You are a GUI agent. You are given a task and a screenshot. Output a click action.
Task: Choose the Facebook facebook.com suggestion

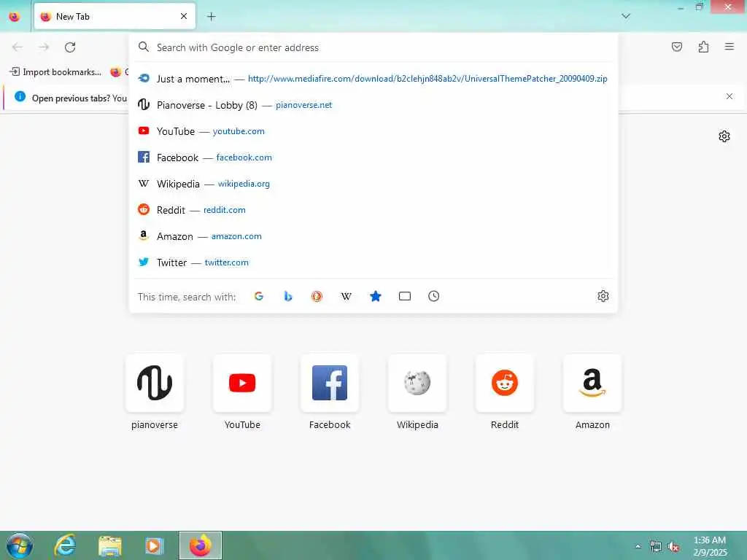click(373, 157)
